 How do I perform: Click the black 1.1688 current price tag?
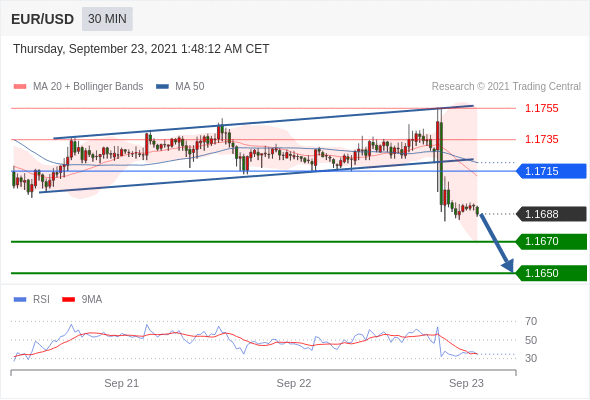pos(551,214)
